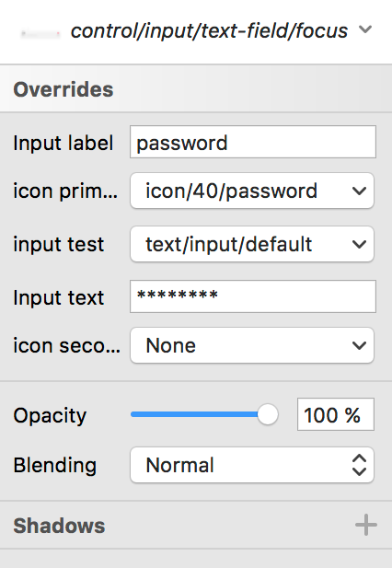Screen dimensions: 392x568
Task: Open the symbol name control/input/text-field/focus menu
Action: [x=209, y=30]
